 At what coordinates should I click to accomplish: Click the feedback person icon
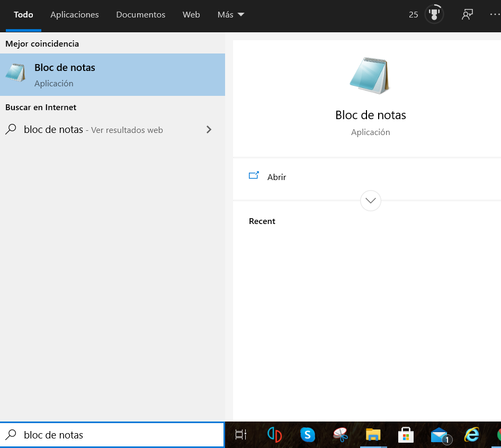click(467, 15)
